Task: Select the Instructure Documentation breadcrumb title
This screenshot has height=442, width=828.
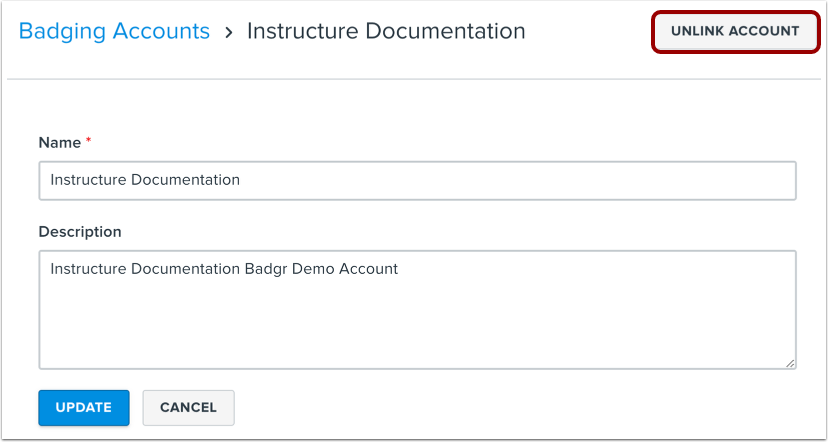Action: 386,31
